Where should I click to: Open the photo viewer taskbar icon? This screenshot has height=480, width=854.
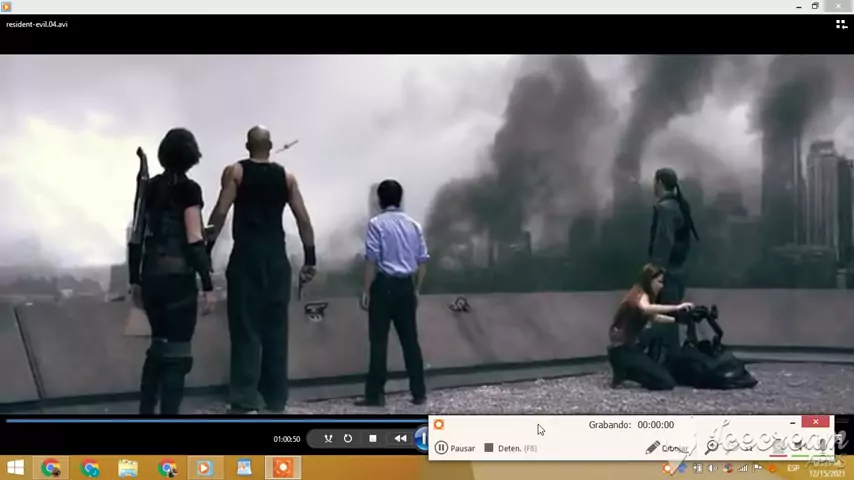point(244,468)
